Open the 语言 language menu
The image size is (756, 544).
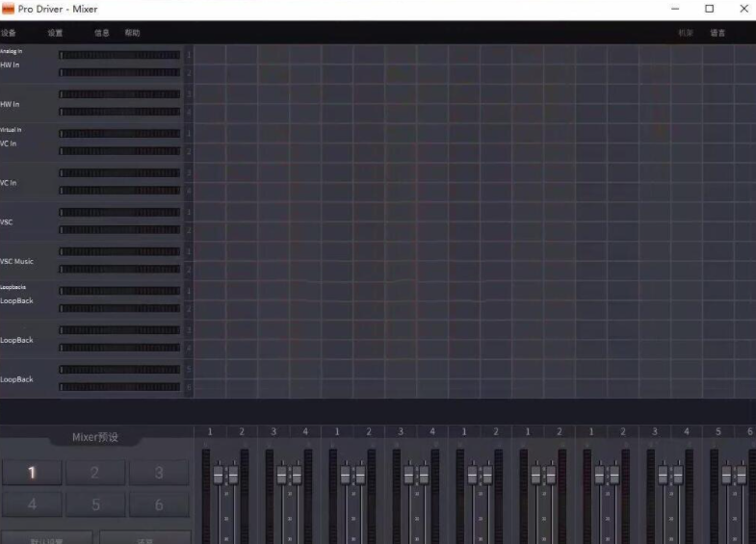(717, 33)
